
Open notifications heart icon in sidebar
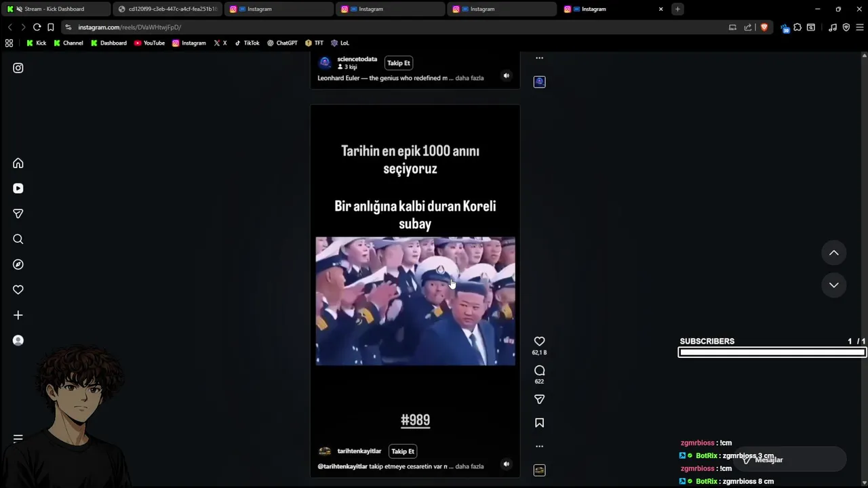(x=18, y=289)
